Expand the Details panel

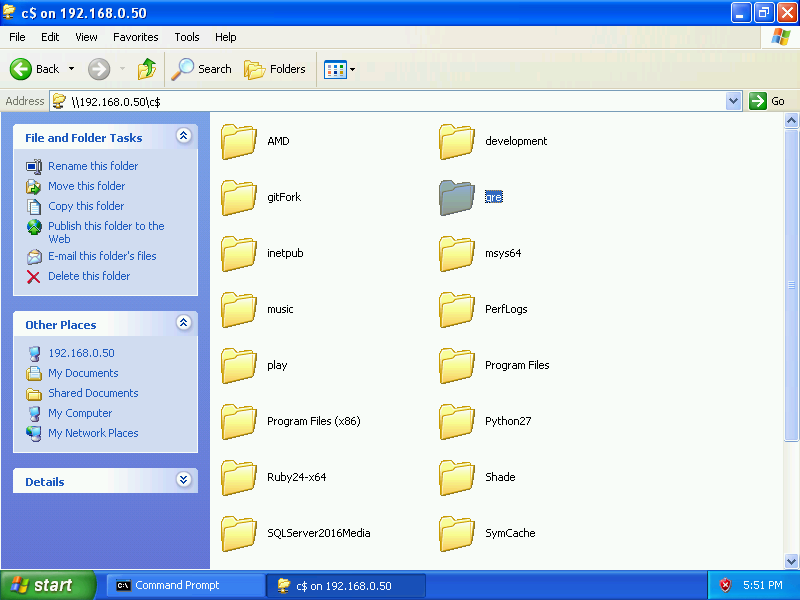pyautogui.click(x=184, y=480)
